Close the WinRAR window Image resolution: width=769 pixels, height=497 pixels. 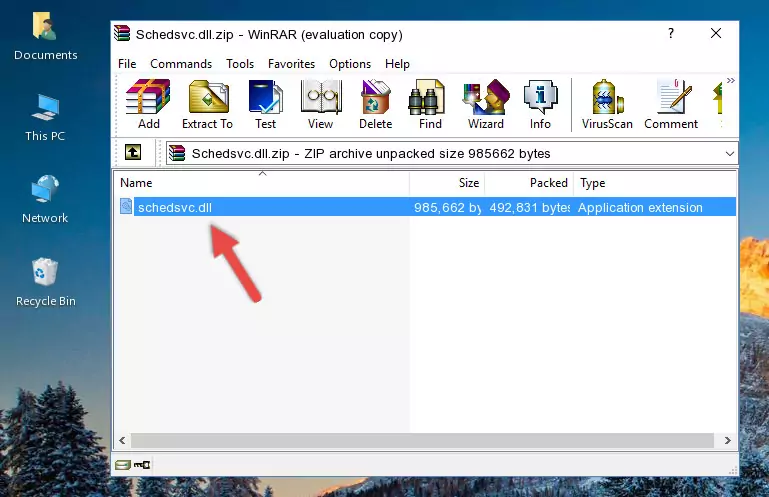click(716, 33)
